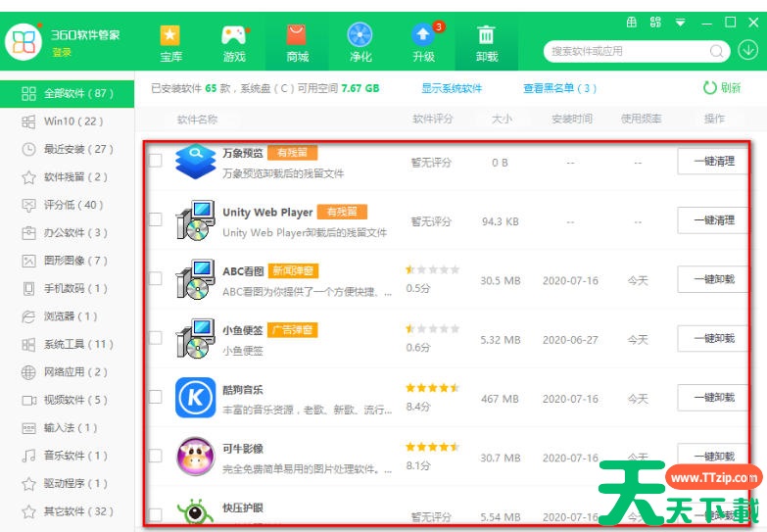
Task: Focus the 搜索软件或应用 search field
Action: tap(627, 51)
